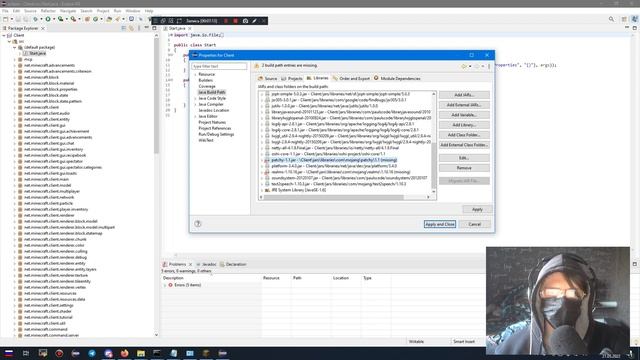This screenshot has height=360, width=640.
Task: Click the Edit... button
Action: click(464, 158)
